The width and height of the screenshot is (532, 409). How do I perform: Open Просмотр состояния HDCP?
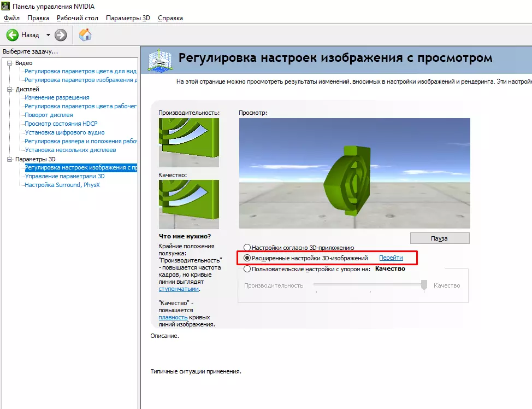pos(61,124)
